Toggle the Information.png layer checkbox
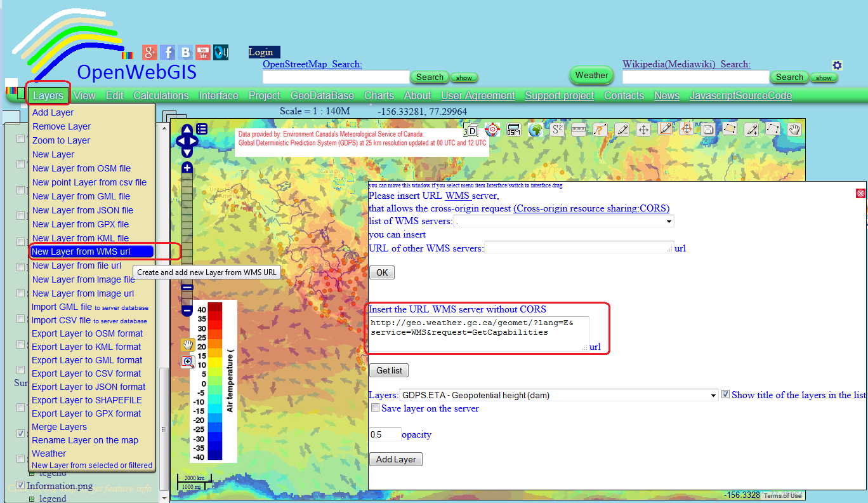The width and height of the screenshot is (868, 503). tap(21, 486)
